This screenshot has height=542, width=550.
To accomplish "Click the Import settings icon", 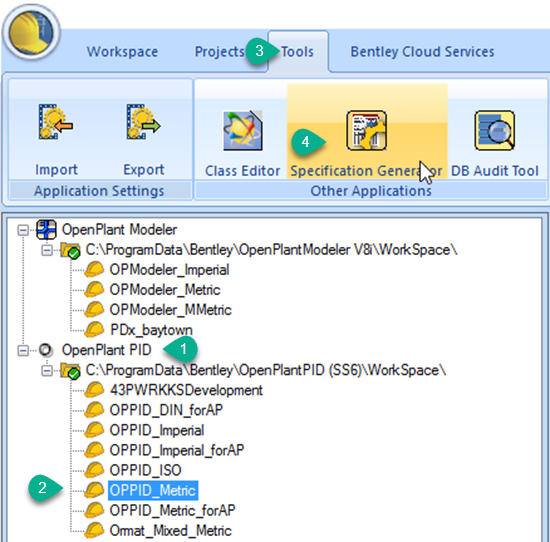I will [56, 121].
